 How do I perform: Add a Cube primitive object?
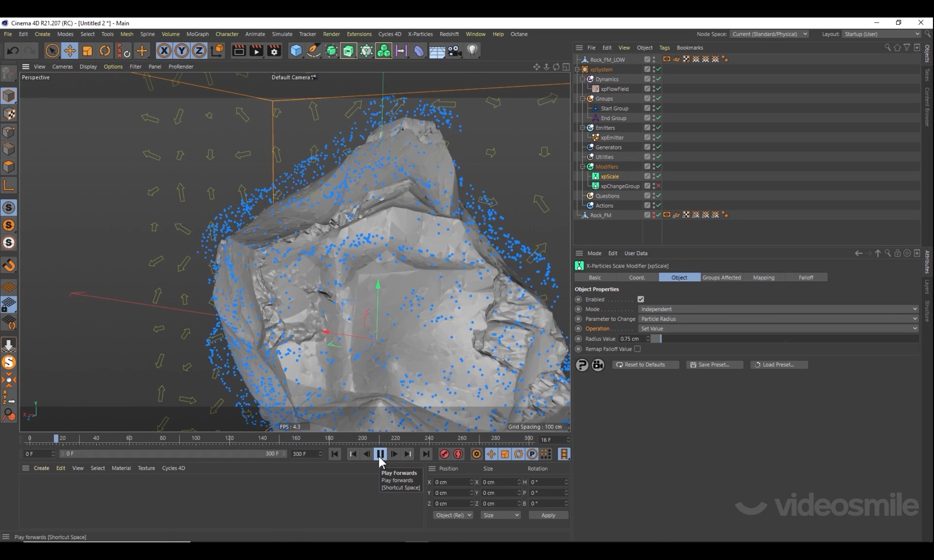tap(296, 51)
